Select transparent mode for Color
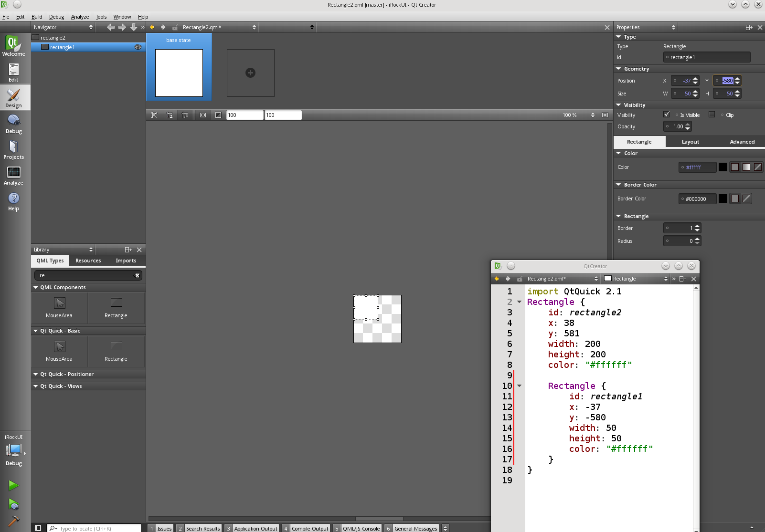765x532 pixels. (758, 167)
